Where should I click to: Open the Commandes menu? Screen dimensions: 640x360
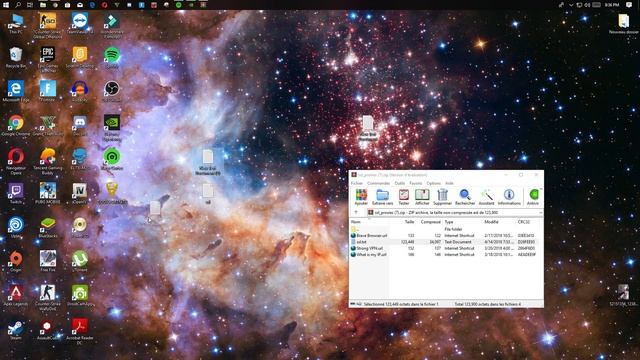tap(378, 183)
